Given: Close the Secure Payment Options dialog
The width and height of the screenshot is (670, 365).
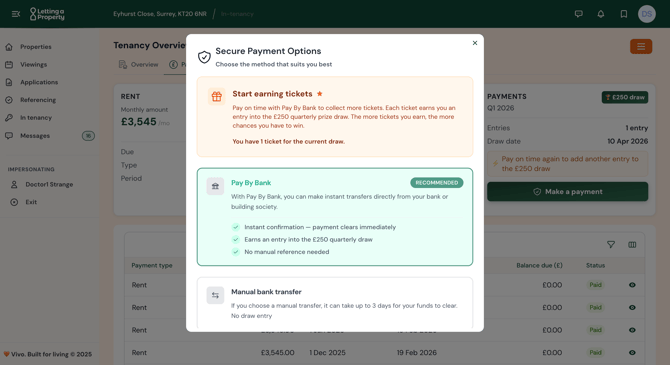Looking at the screenshot, I should coord(475,43).
